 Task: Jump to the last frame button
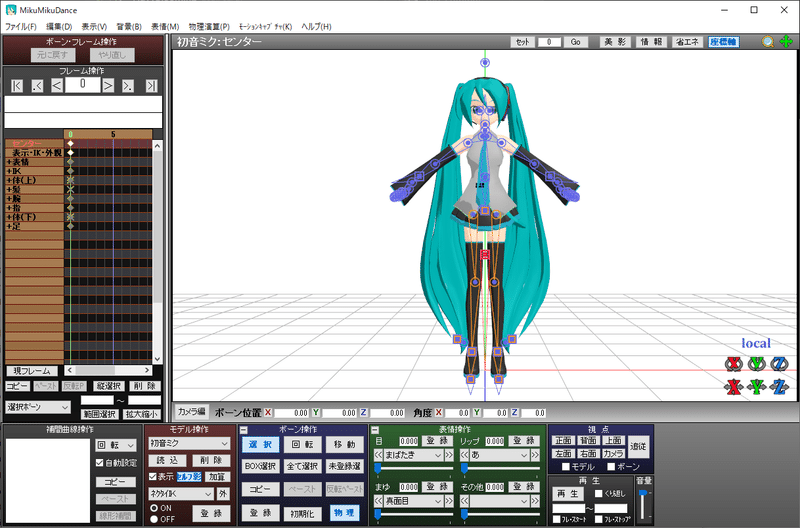coord(152,86)
